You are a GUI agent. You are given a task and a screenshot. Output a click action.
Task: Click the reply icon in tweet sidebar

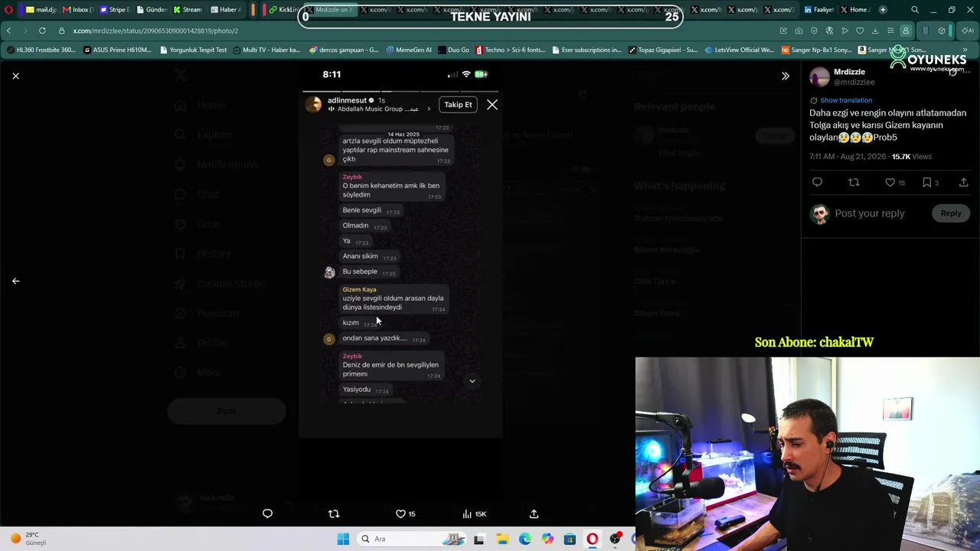pyautogui.click(x=817, y=182)
